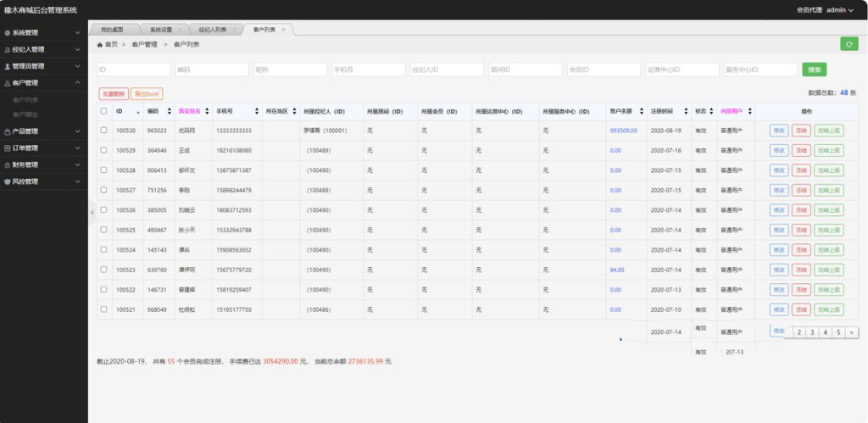Check the box for row ID 100521

(x=103, y=309)
